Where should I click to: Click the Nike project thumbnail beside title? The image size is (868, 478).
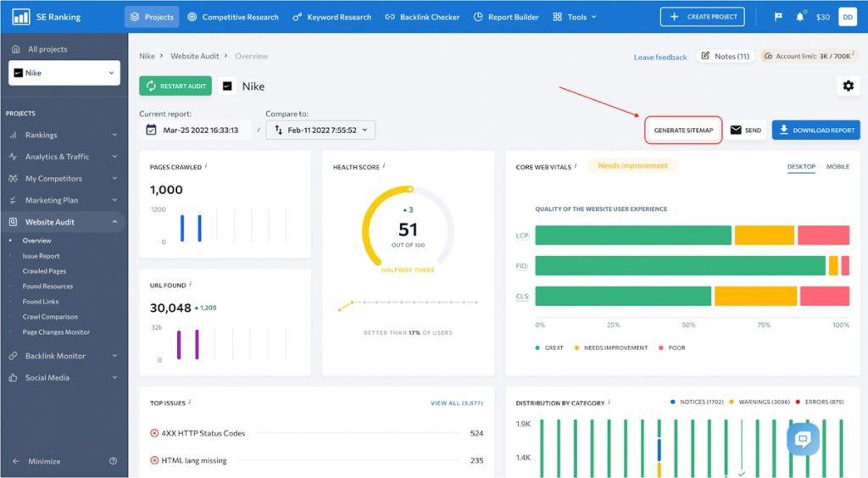tap(227, 86)
